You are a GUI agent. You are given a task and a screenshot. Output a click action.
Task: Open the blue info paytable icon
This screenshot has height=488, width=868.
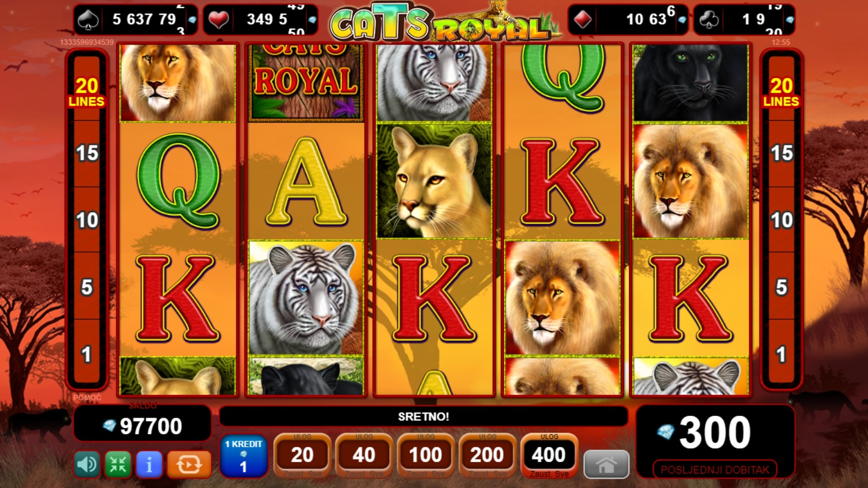149,464
